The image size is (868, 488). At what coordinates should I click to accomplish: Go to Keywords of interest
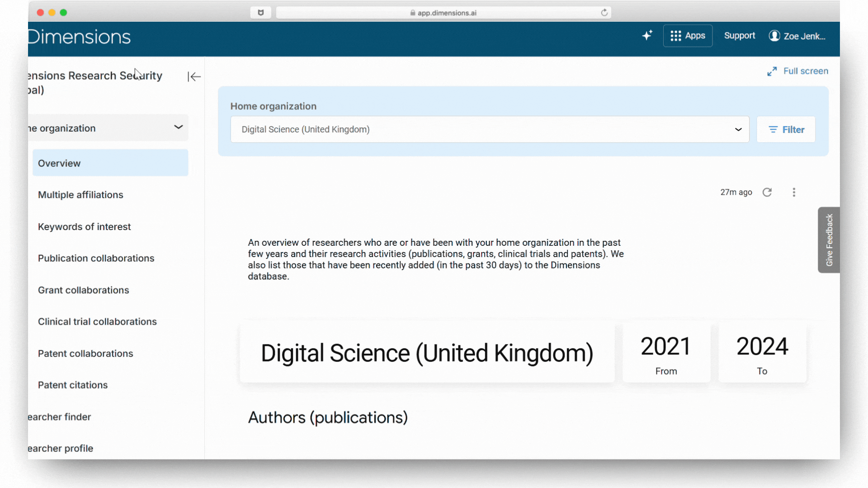click(x=84, y=227)
